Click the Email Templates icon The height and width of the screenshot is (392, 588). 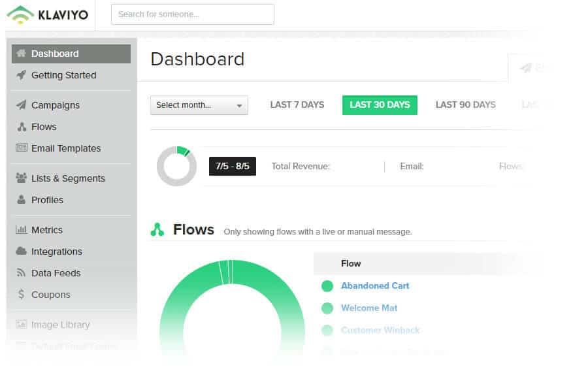pyautogui.click(x=22, y=148)
